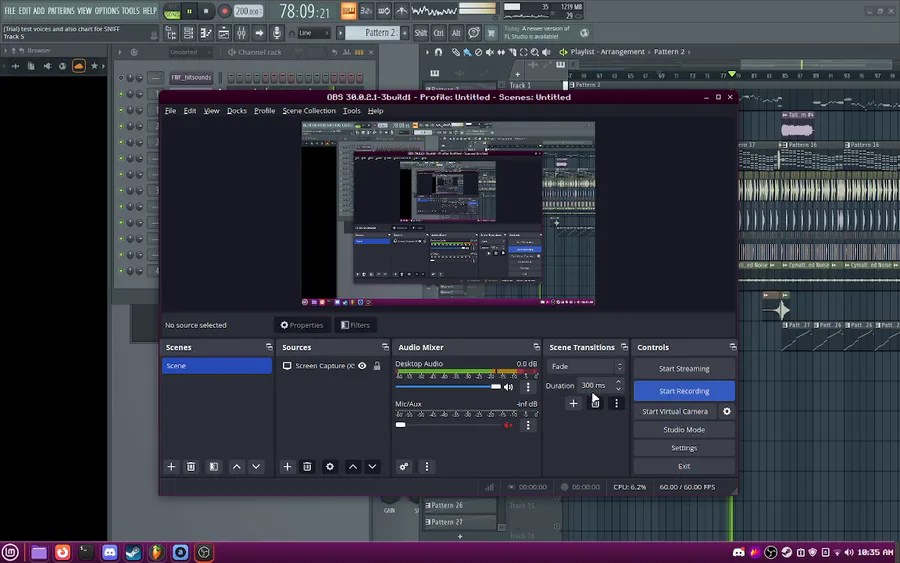This screenshot has width=900, height=563.
Task: Toggle lock on Screen Capture source
Action: (x=377, y=366)
